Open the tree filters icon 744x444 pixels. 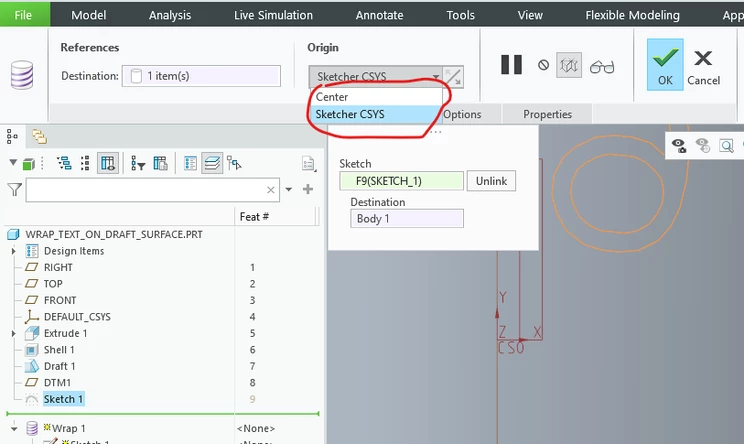click(138, 163)
